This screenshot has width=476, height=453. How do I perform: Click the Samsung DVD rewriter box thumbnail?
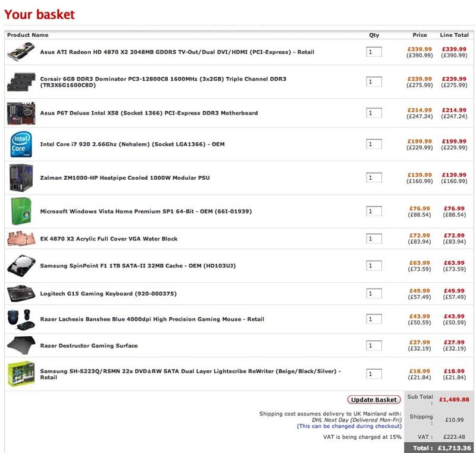point(21,374)
